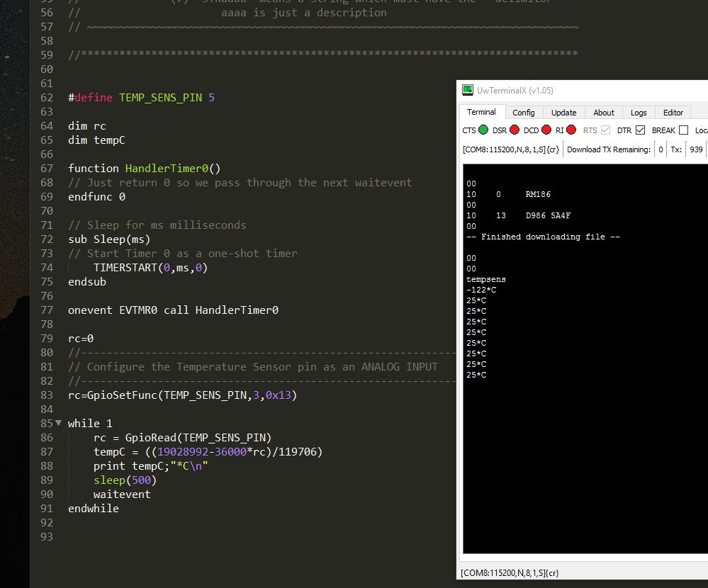Click the green CTS status indicator
Viewport: 708px width, 588px height.
point(483,130)
